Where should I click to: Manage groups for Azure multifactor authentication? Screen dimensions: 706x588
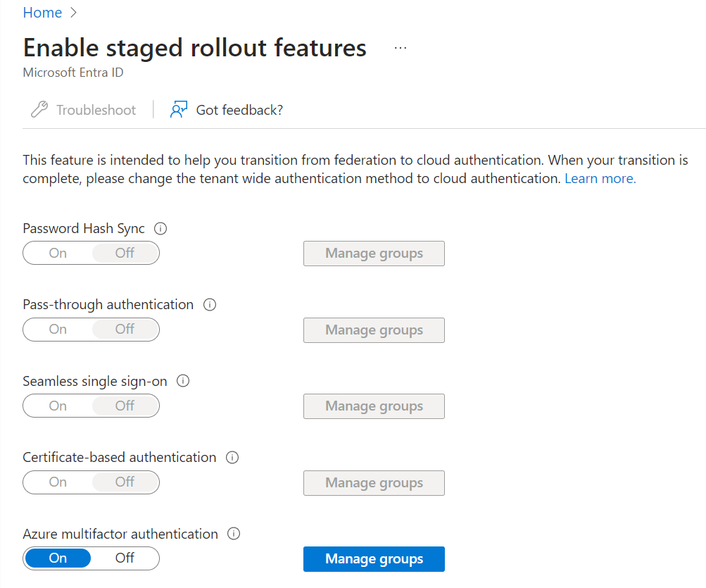[x=374, y=559]
